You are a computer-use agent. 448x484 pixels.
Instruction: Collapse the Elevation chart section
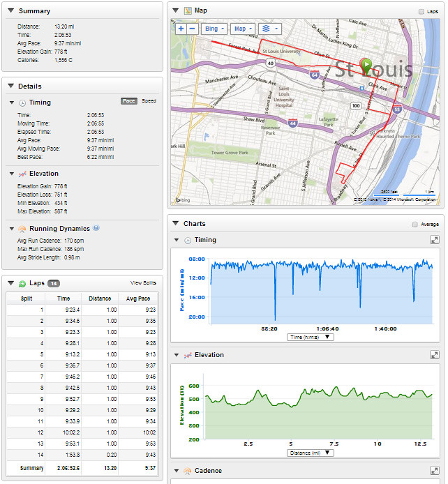click(177, 355)
